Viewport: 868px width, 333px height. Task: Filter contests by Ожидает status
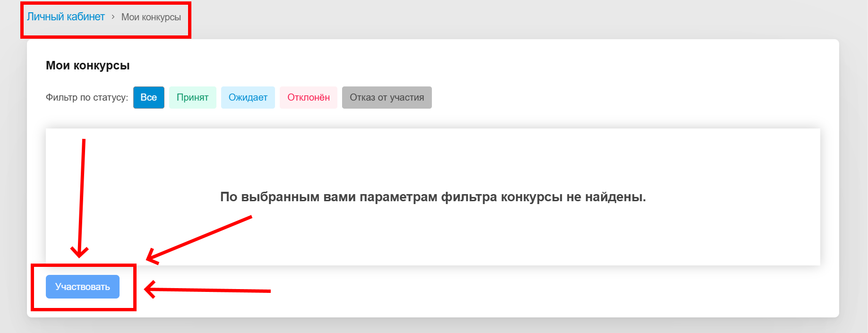click(248, 97)
